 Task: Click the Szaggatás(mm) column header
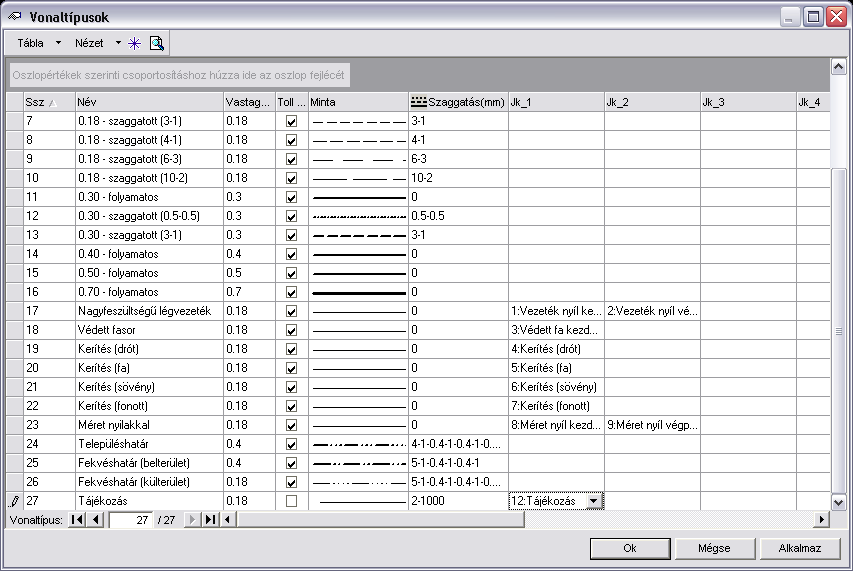458,102
